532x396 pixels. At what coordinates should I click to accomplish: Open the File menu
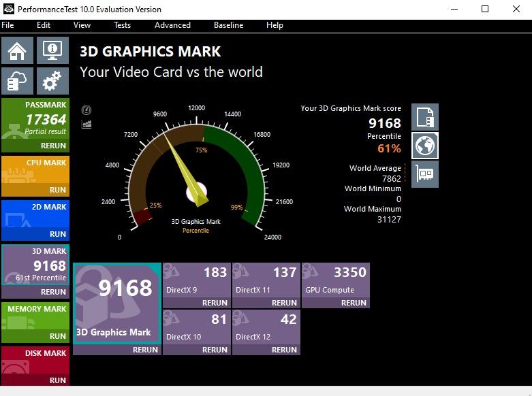(7, 25)
